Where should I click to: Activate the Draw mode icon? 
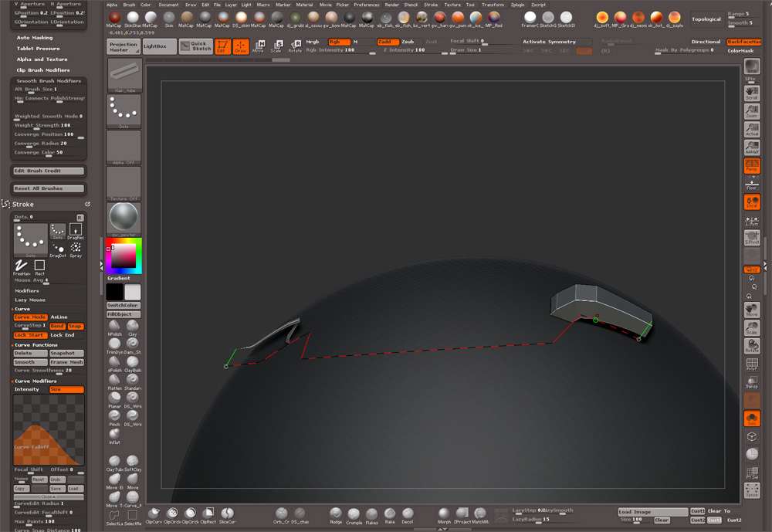point(241,46)
